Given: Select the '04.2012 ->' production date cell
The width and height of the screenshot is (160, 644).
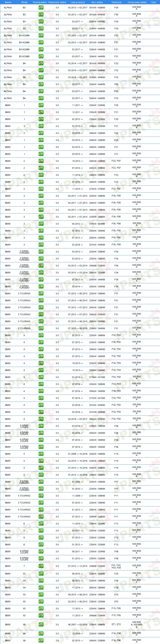Looking at the screenshot, I should tap(78, 224).
